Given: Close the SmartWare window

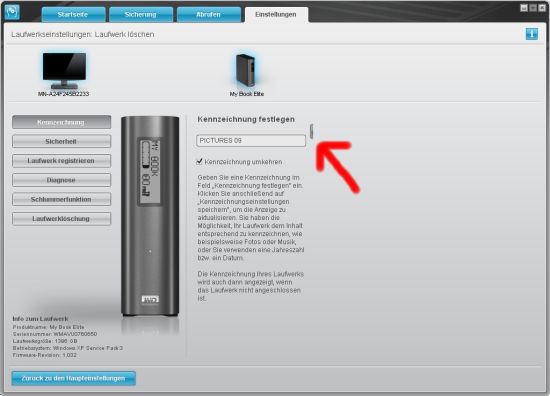Looking at the screenshot, I should 542,8.
